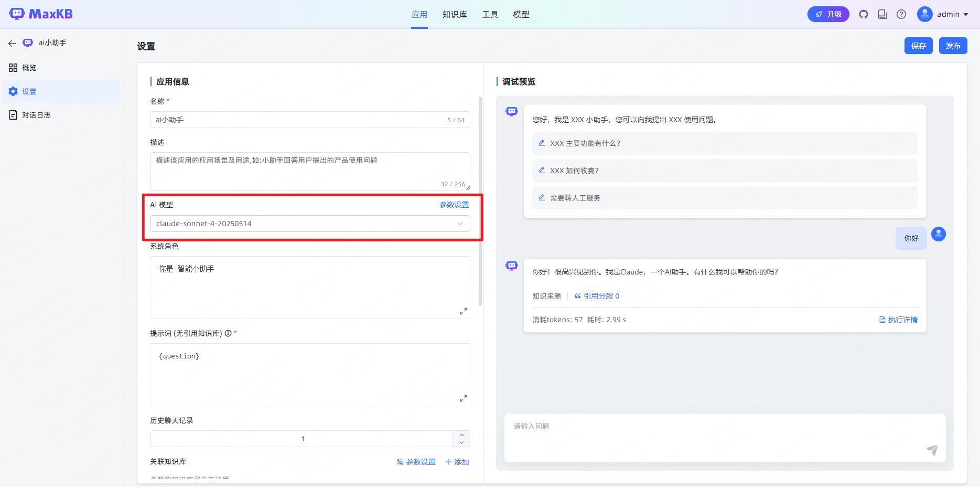This screenshot has width=980, height=487.
Task: Open 关联知识库 参数设置 link
Action: [416, 462]
